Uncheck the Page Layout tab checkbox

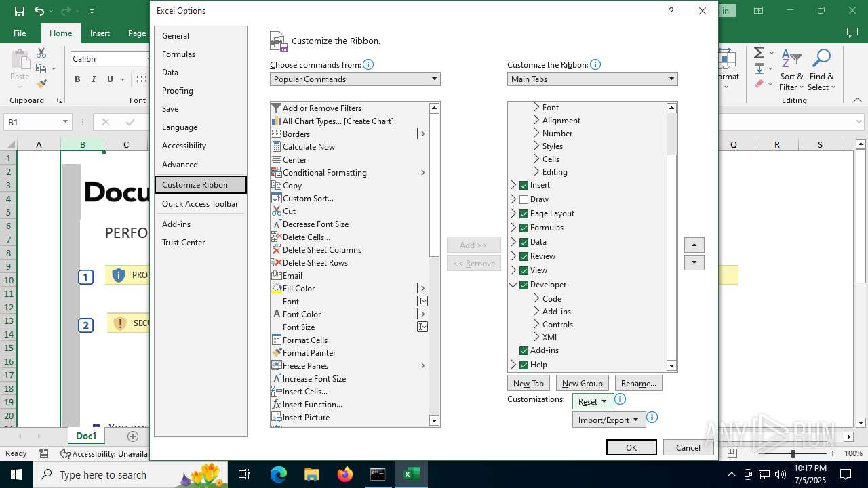click(524, 213)
